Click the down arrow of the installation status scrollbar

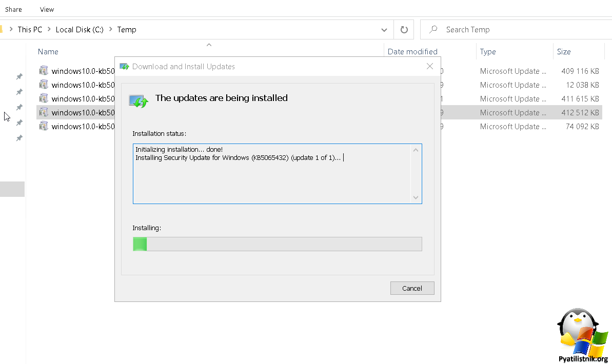[x=416, y=197]
